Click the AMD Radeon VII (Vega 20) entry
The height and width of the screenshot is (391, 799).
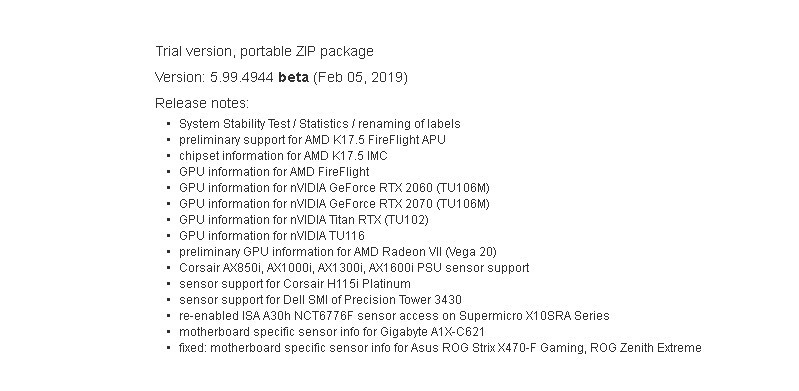[x=338, y=252]
